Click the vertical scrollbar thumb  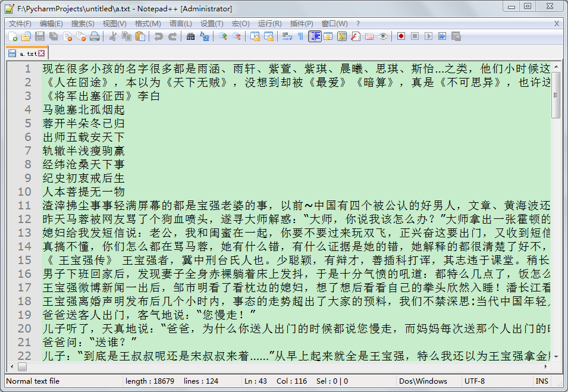[x=556, y=95]
